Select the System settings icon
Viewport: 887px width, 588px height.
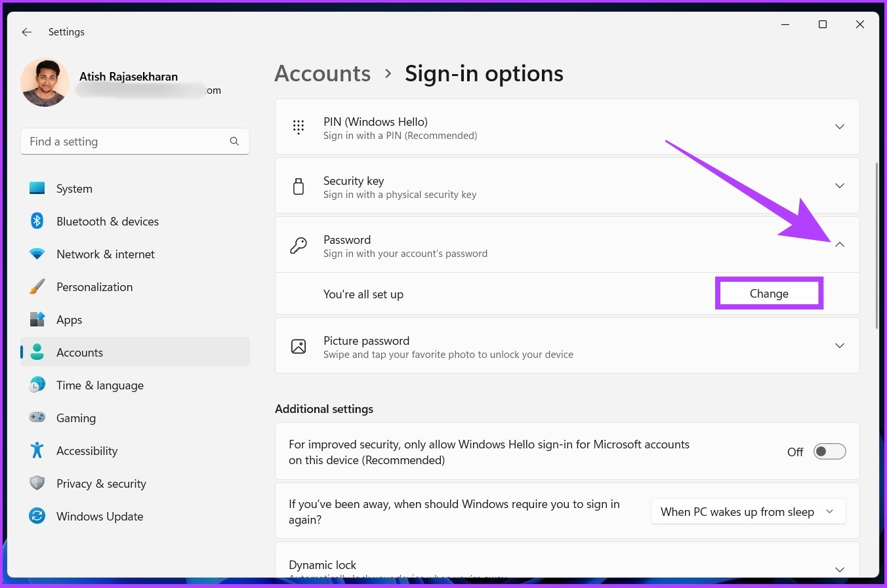tap(37, 188)
